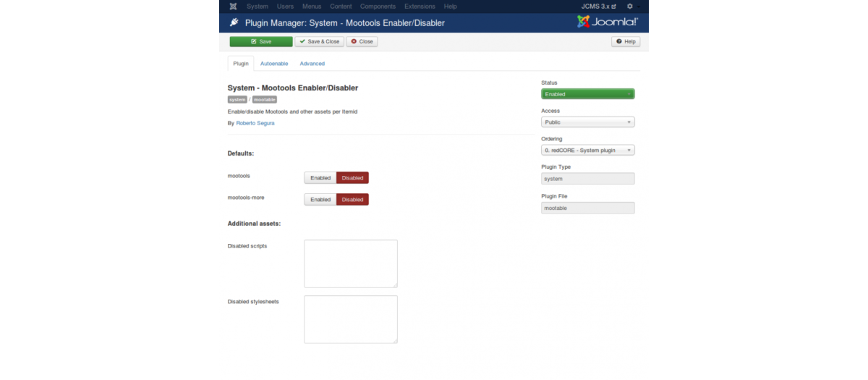Click inside the Disabled scripts text area

(351, 264)
